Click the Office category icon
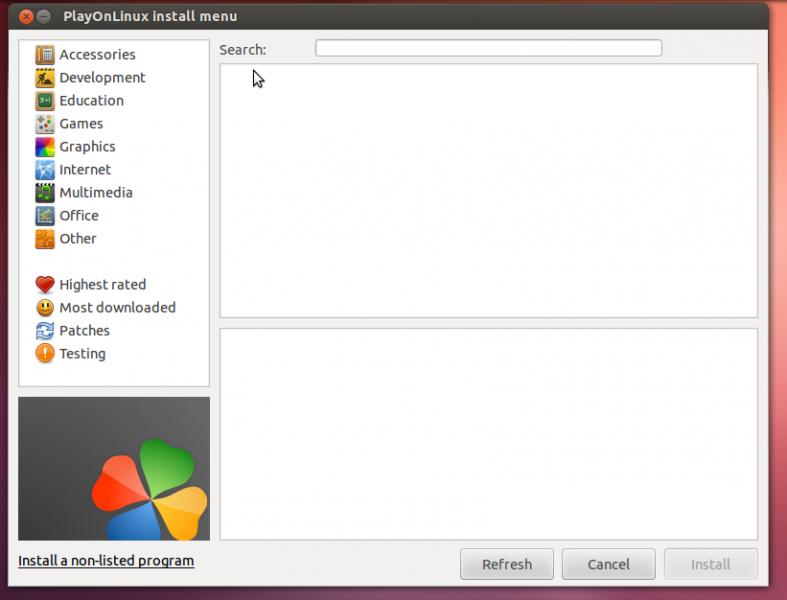Image resolution: width=787 pixels, height=600 pixels. tap(45, 216)
